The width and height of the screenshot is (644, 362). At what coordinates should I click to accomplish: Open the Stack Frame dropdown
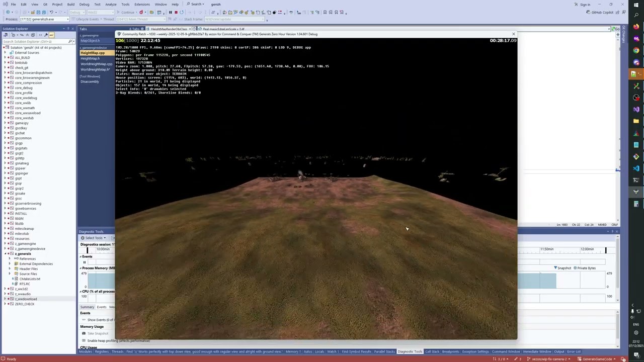(234, 19)
